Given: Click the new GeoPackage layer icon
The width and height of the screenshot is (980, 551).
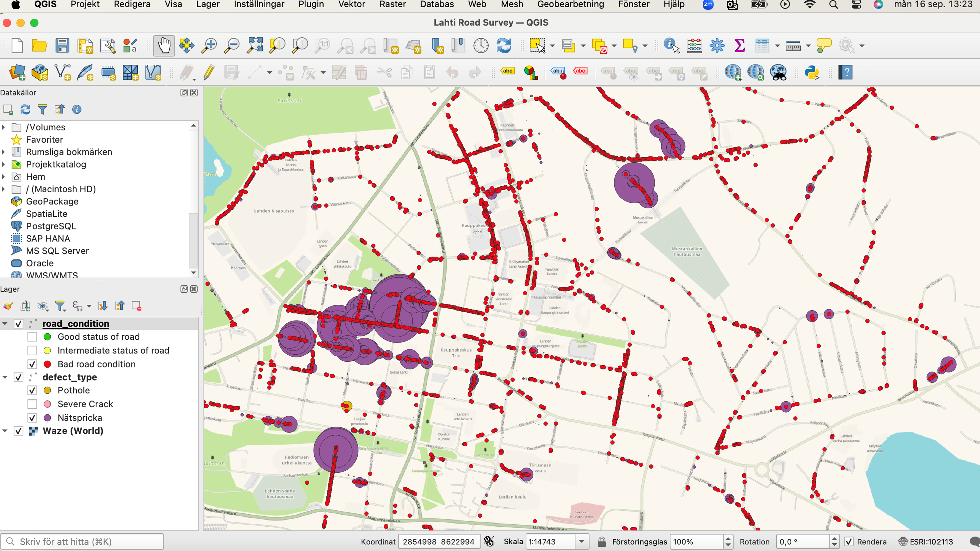Looking at the screenshot, I should pyautogui.click(x=39, y=72).
